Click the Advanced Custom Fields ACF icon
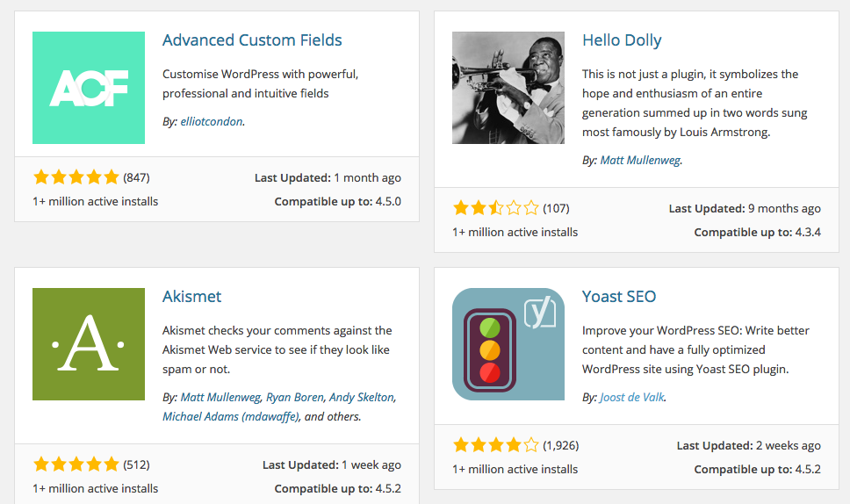The width and height of the screenshot is (850, 504). pos(89,88)
